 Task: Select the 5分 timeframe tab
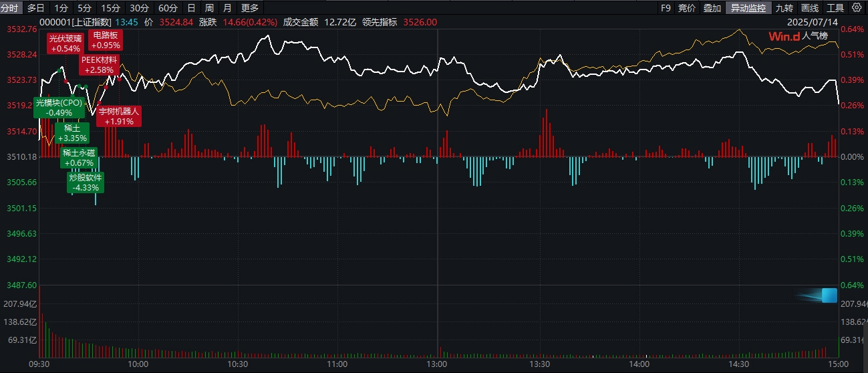click(x=84, y=8)
